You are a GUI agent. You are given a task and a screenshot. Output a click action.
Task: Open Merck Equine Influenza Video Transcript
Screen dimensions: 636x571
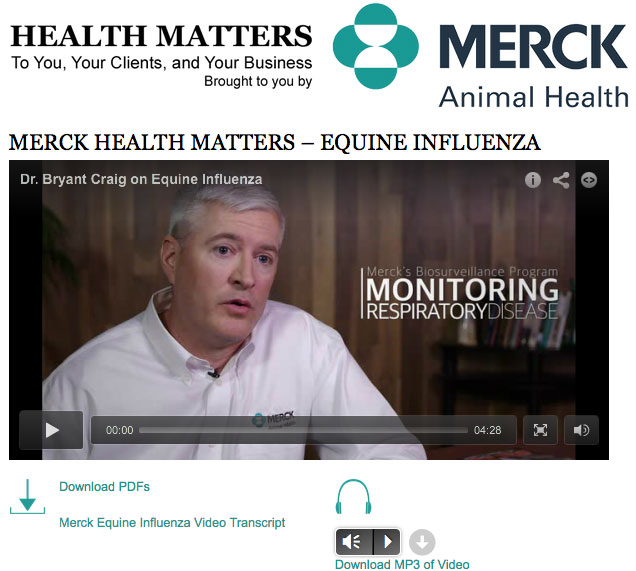(172, 522)
